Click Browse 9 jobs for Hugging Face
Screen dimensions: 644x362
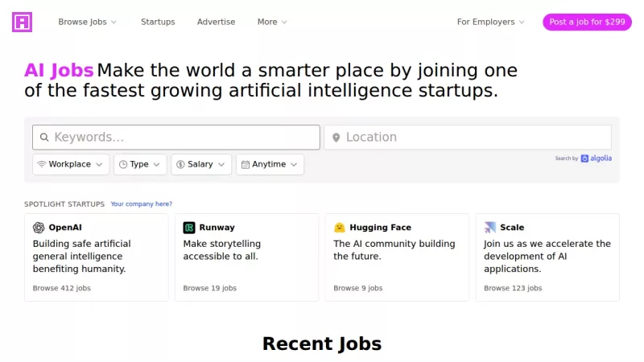point(357,288)
